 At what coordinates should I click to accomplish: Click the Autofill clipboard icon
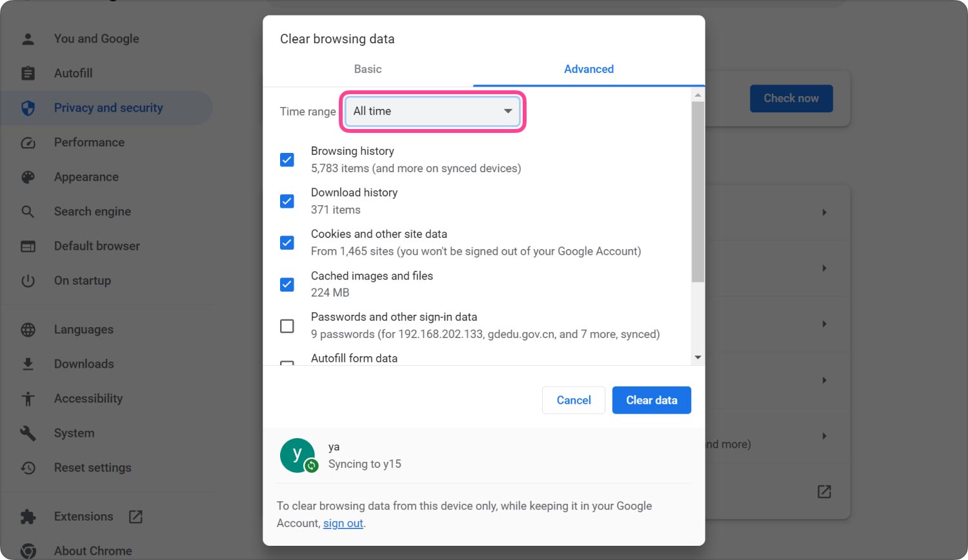coord(28,74)
